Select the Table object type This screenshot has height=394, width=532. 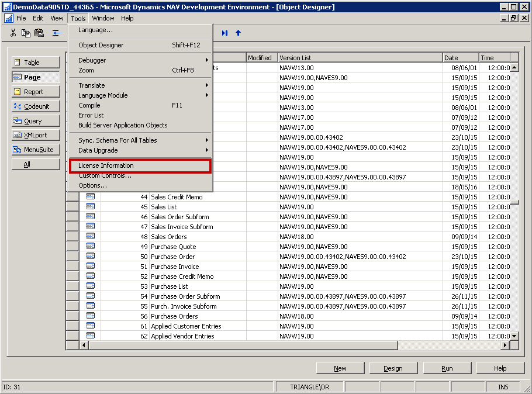pyautogui.click(x=36, y=63)
